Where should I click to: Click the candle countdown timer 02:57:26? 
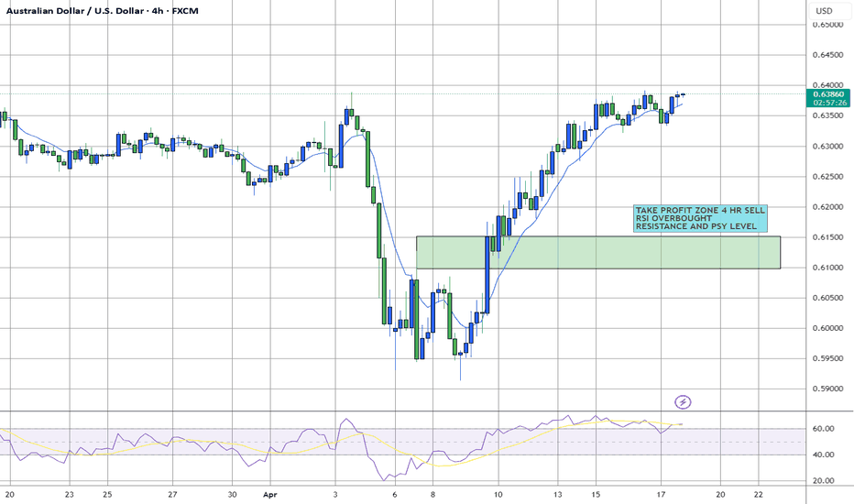[827, 103]
